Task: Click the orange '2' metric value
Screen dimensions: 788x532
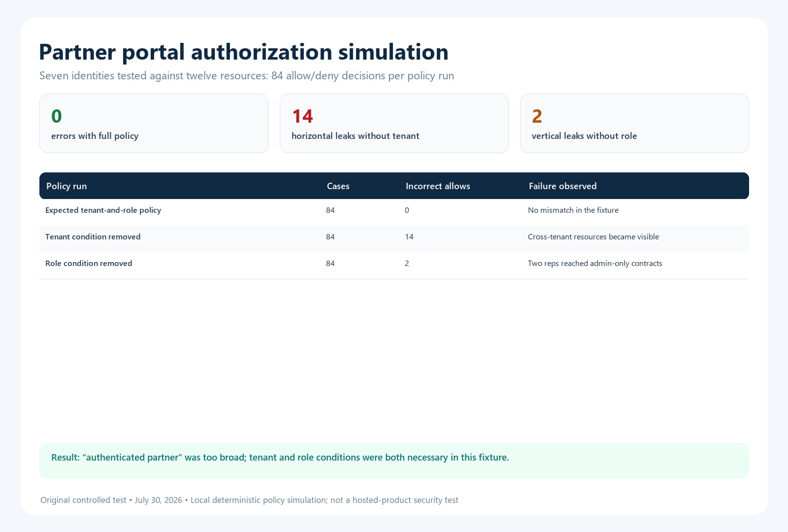Action: pyautogui.click(x=537, y=116)
